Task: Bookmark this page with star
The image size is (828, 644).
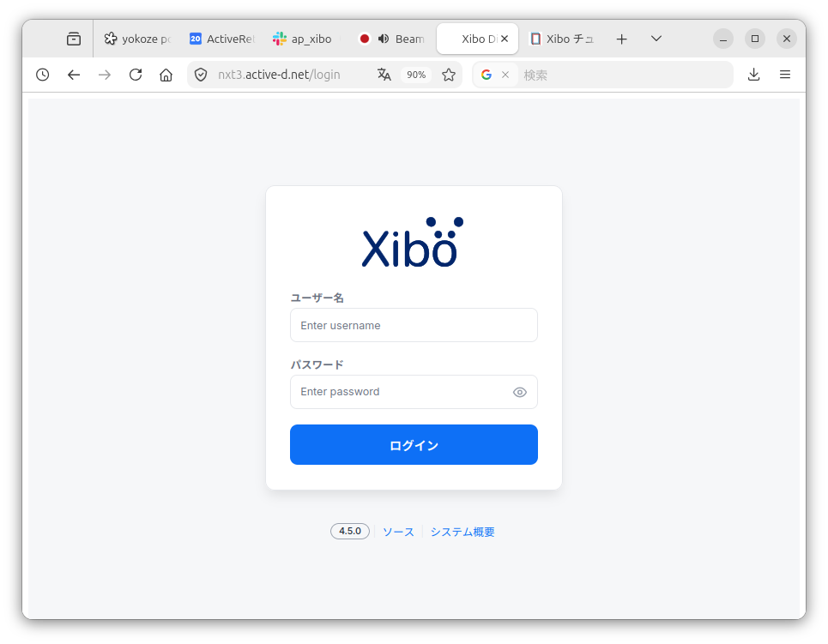Action: coord(449,75)
